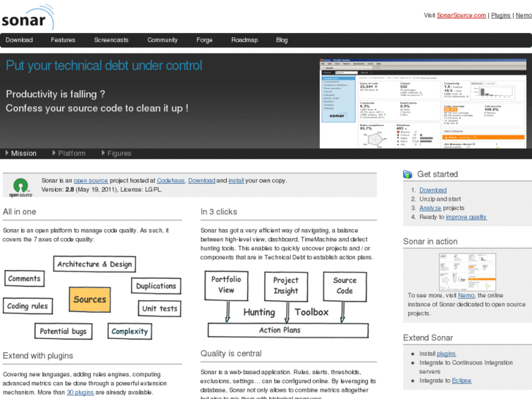Open the Sonar in action screenshot thumbnail
Viewport: 532px width, 399px height.
[x=467, y=272]
